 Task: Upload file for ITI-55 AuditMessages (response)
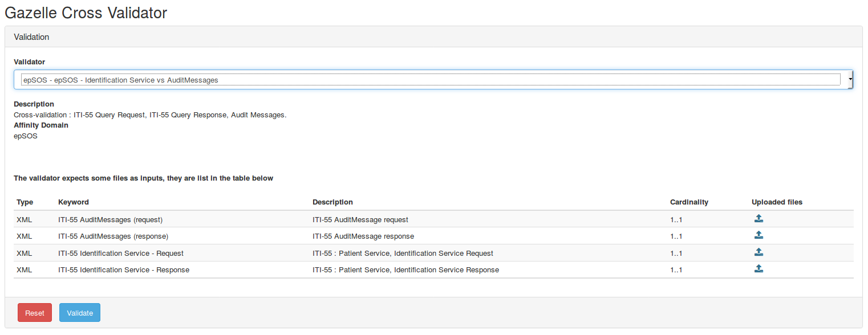[x=759, y=235]
